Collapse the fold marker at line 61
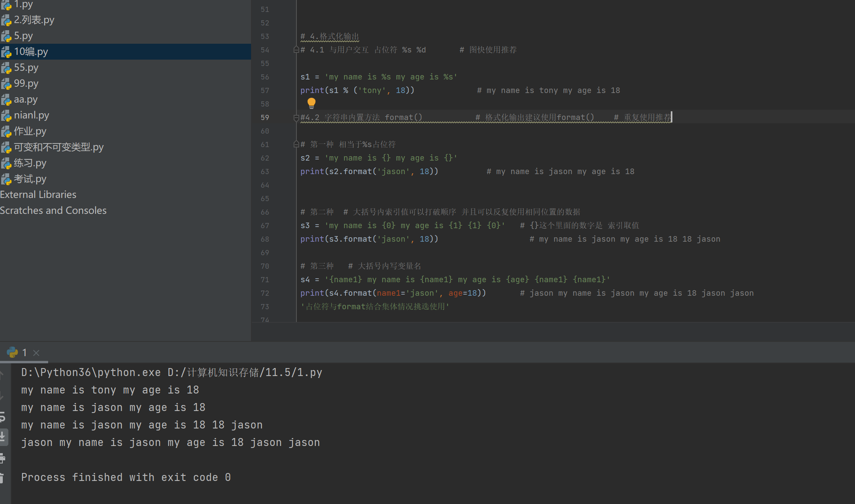The image size is (855, 504). (x=296, y=144)
